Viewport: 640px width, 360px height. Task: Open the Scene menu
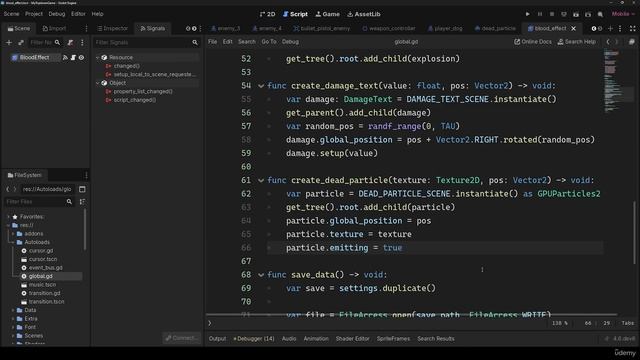click(11, 14)
